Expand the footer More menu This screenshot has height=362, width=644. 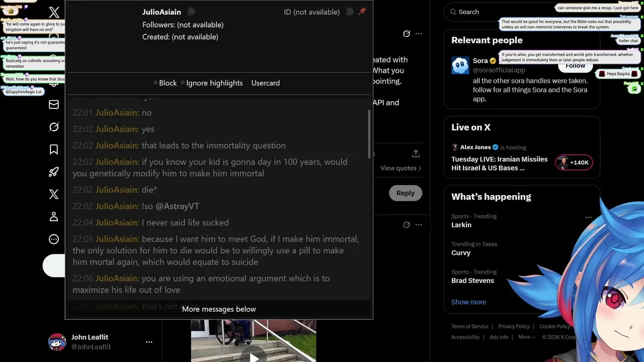(x=526, y=337)
